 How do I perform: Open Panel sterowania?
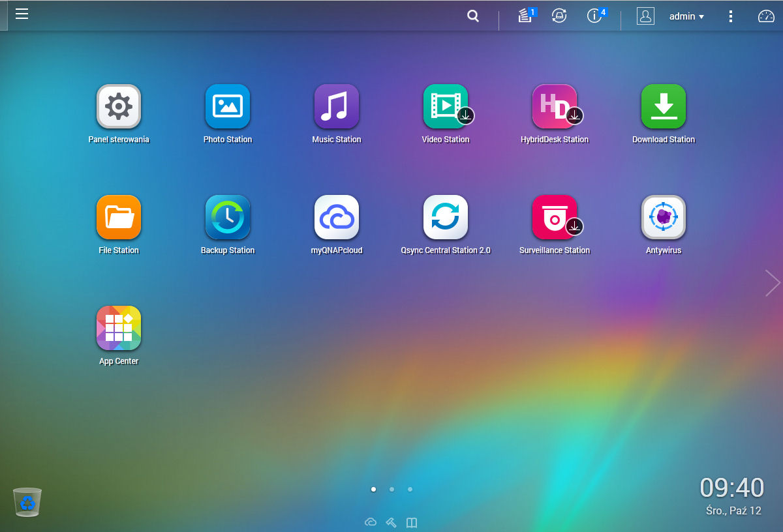pos(119,106)
